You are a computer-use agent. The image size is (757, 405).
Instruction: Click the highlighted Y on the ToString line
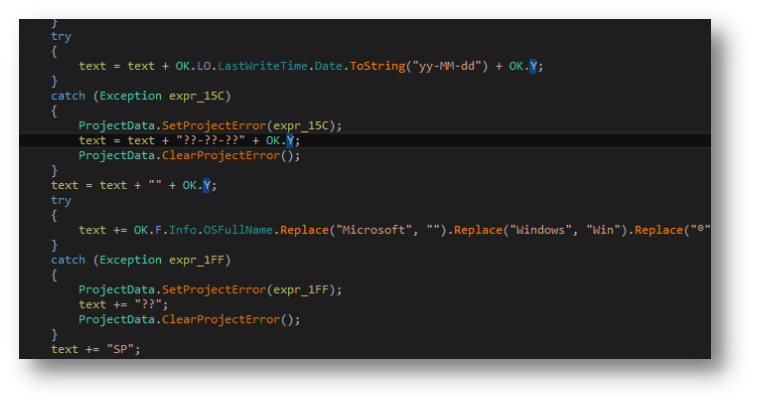pos(533,66)
